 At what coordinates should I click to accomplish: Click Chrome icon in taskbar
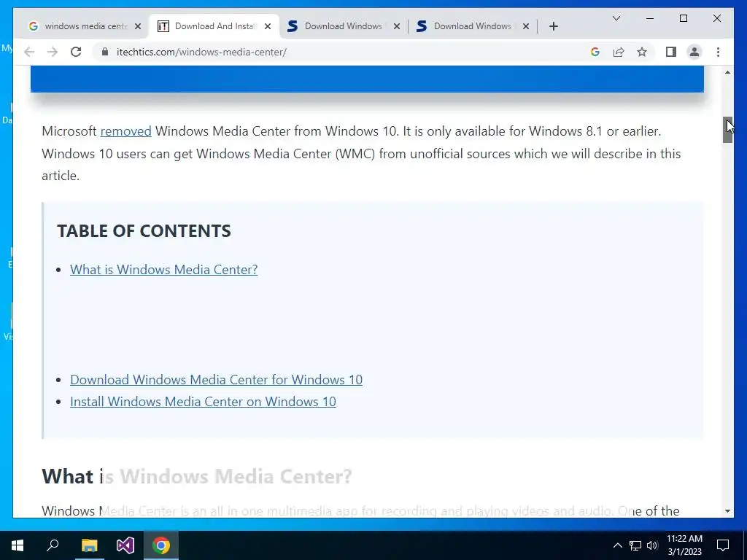(161, 545)
